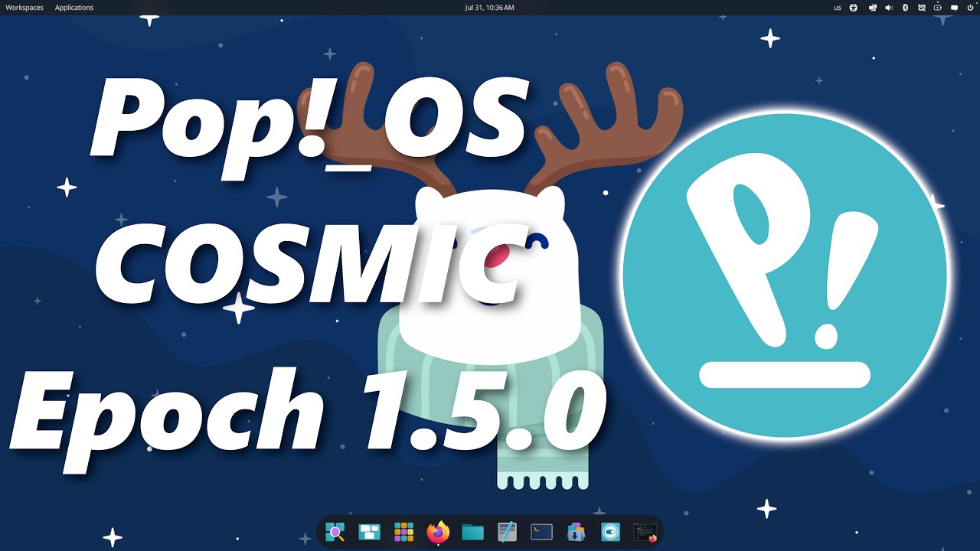Open the App Library grid icon

click(403, 532)
